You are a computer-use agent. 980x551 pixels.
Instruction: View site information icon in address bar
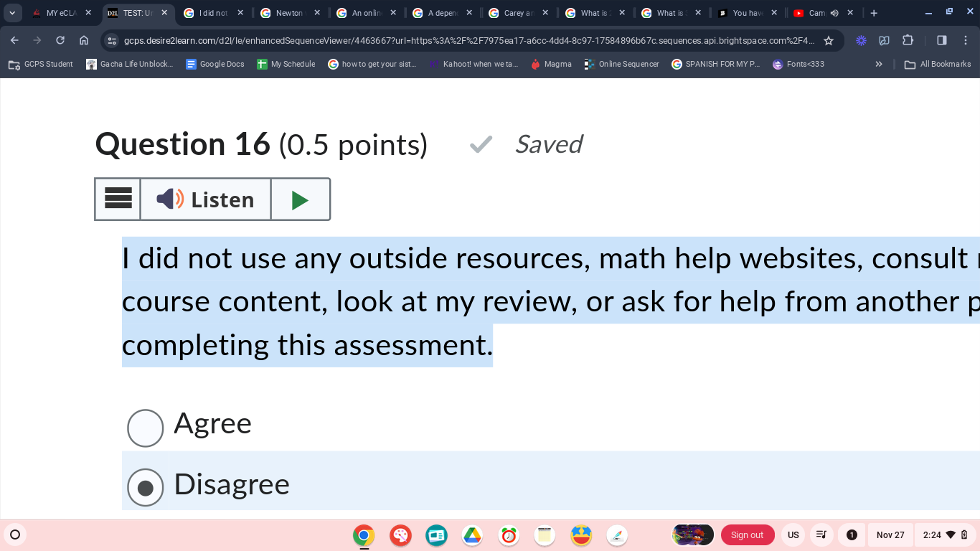pyautogui.click(x=112, y=41)
